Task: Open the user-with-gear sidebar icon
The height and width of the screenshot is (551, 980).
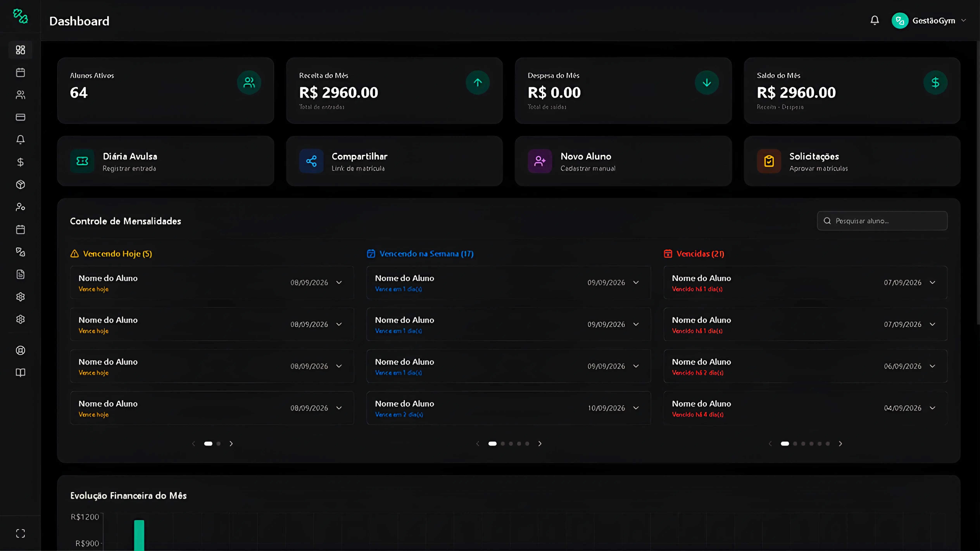Action: (x=21, y=207)
